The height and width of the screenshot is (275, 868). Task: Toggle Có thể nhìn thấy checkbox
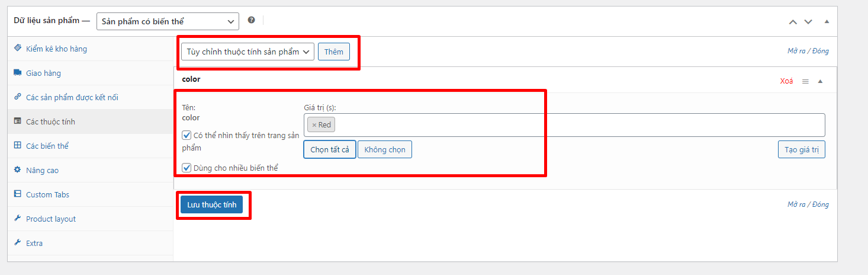tap(187, 135)
